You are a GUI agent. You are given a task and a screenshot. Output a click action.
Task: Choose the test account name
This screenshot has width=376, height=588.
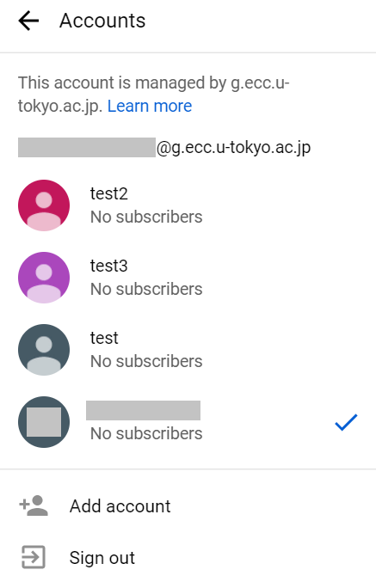[x=104, y=338]
